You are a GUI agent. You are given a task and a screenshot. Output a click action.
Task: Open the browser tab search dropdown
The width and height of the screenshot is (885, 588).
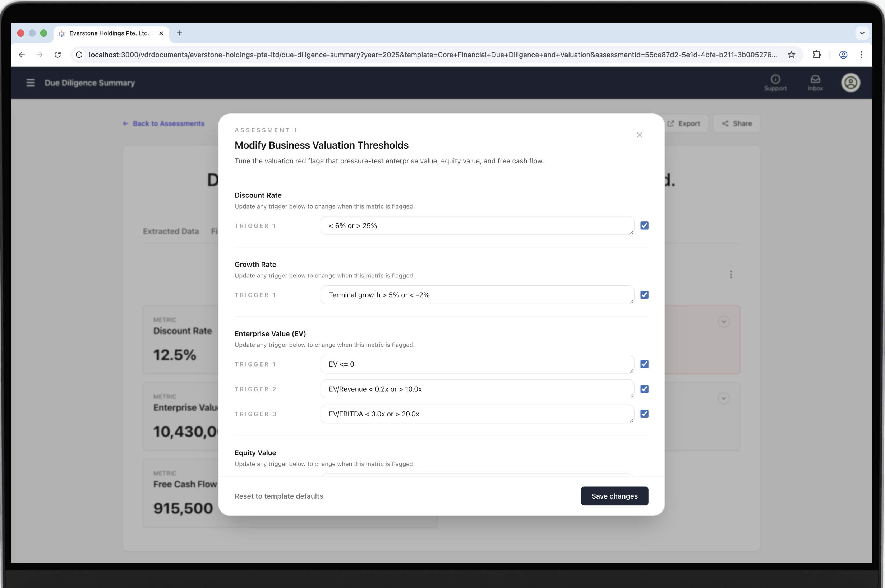tap(862, 33)
